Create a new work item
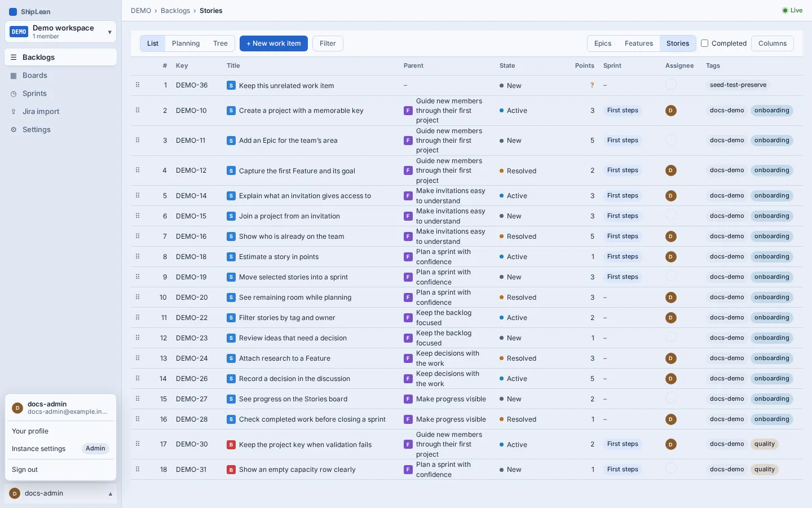The width and height of the screenshot is (812, 508). tap(273, 43)
